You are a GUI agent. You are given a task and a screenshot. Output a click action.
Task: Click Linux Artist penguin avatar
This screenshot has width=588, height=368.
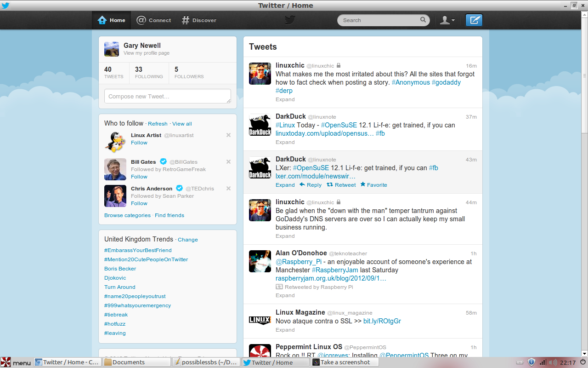115,143
